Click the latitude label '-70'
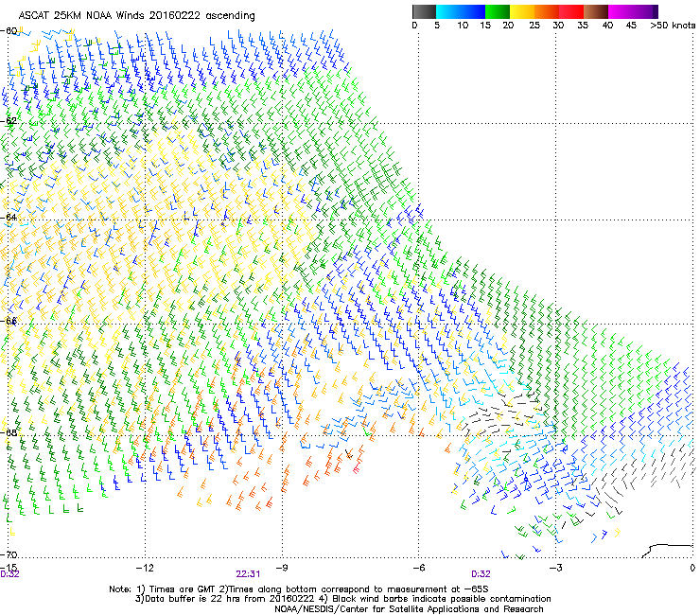Image resolution: width=700 pixels, height=615 pixels. (9, 554)
